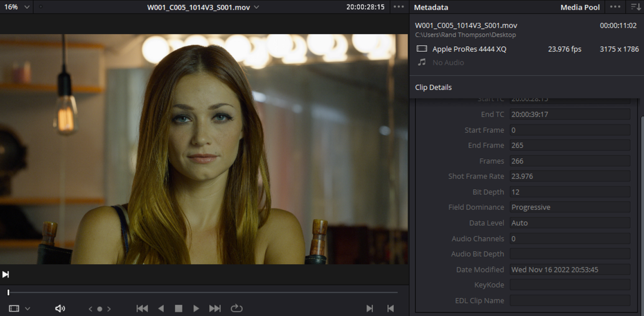Click the EDL Clip Name field
This screenshot has width=644, height=316.
(x=570, y=300)
